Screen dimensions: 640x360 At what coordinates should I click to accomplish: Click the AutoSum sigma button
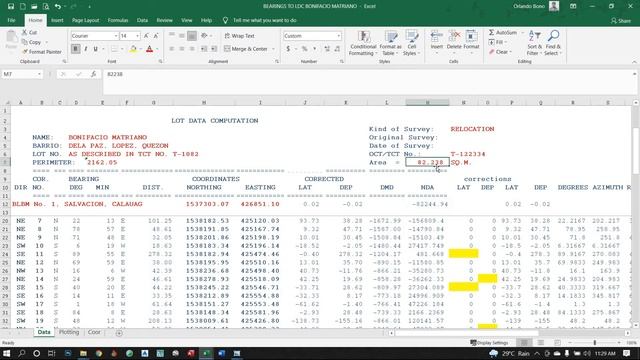tap(502, 32)
